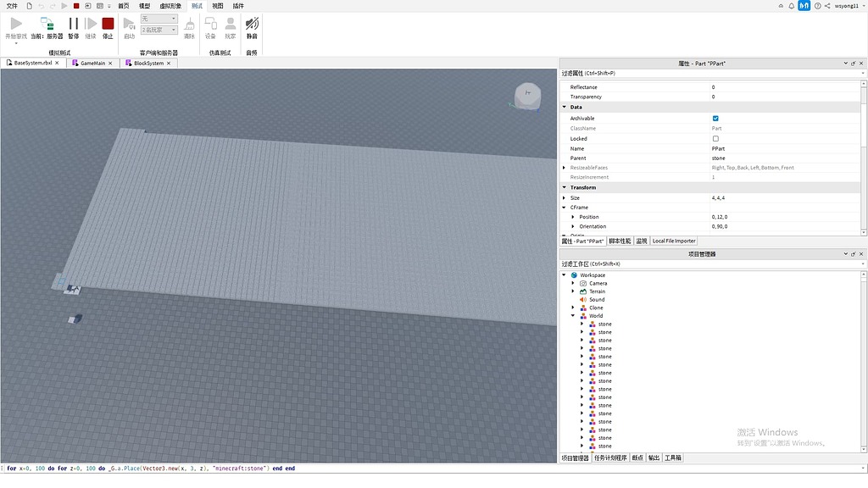The width and height of the screenshot is (868, 488).
Task: Pause the simulation with 暂停 icon
Action: [73, 24]
